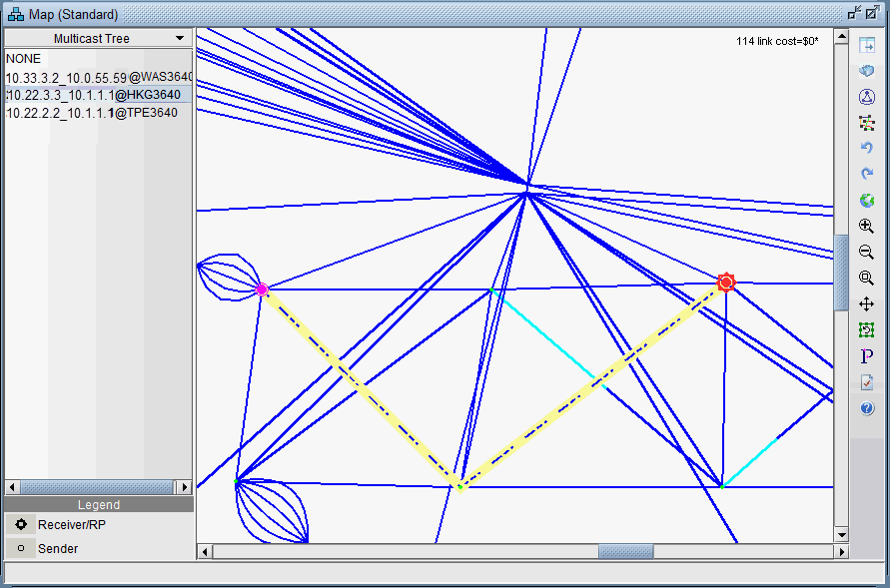
Task: Select 10.33.3.2_10.0.55.59@WAS3640 tree entry
Action: click(98, 77)
